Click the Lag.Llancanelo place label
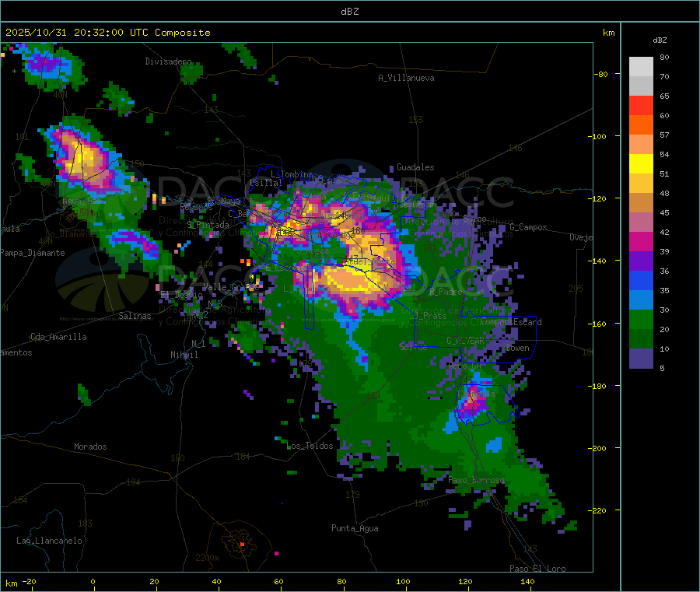The height and width of the screenshot is (592, 700). coord(49,541)
